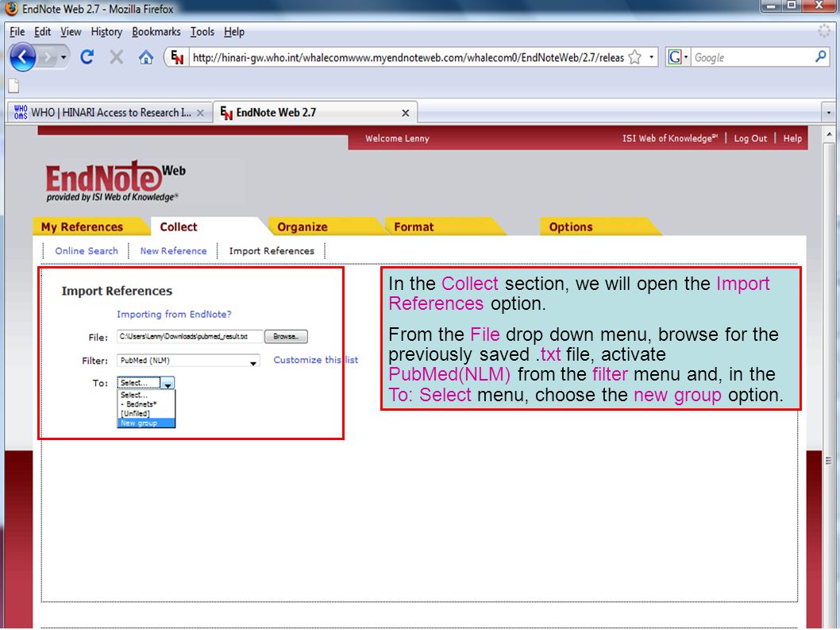
Task: Open the History menu
Action: click(x=106, y=32)
